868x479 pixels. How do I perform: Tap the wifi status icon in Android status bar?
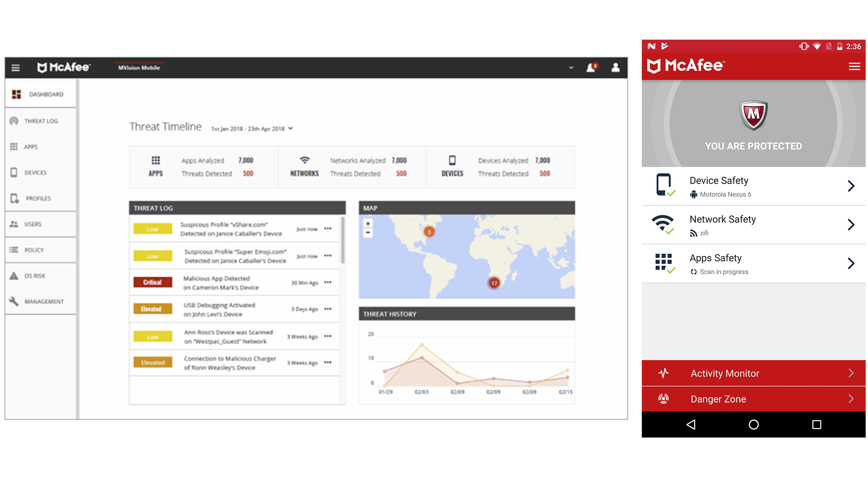(816, 47)
